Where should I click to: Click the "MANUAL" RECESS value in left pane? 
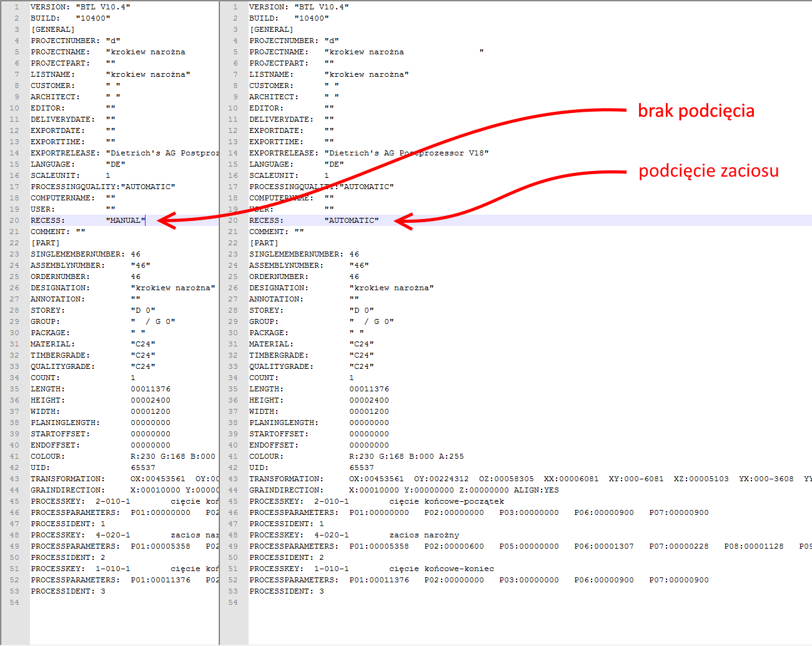click(126, 220)
